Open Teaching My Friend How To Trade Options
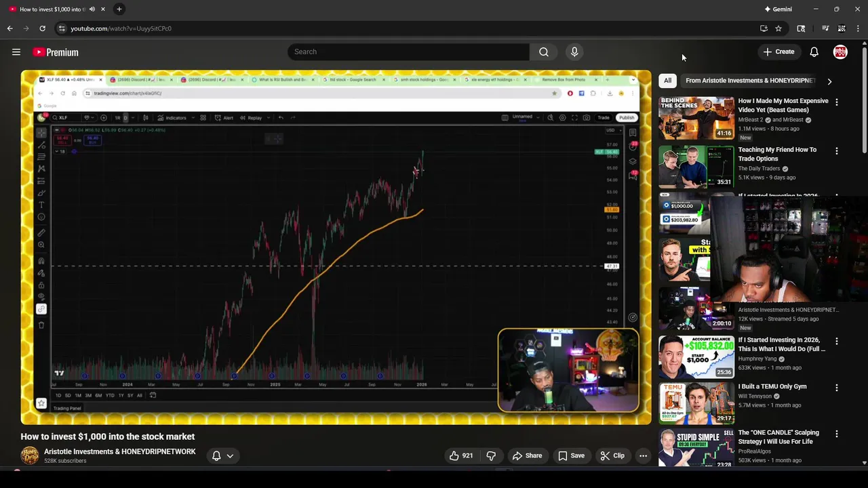868x488 pixels. (x=777, y=154)
